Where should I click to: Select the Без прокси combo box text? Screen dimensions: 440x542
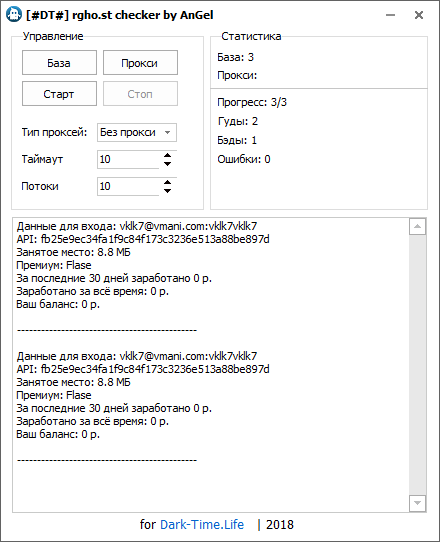[128, 132]
